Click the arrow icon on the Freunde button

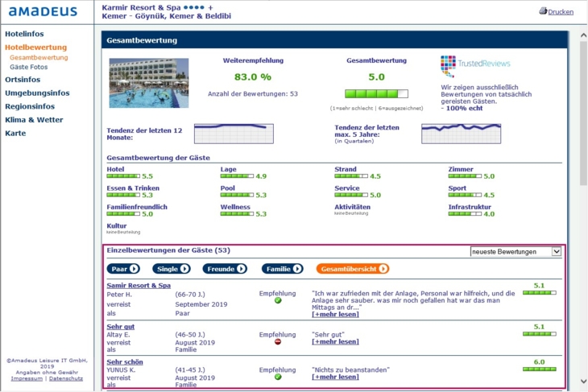[241, 269]
